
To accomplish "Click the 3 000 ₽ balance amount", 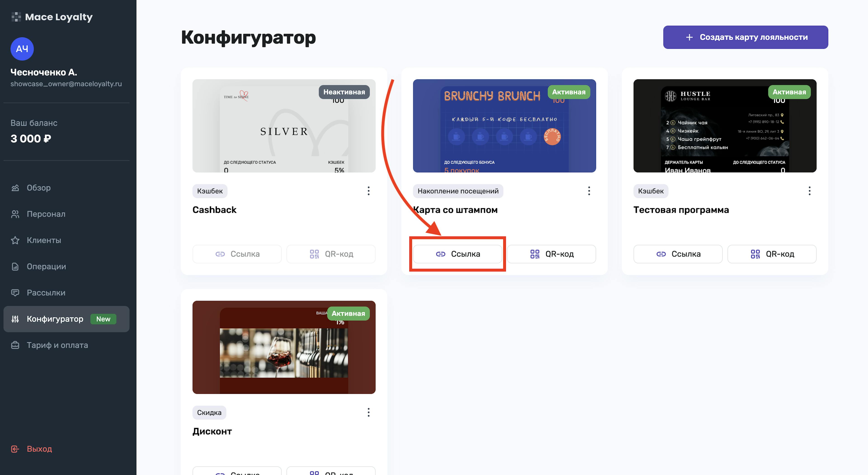I will pyautogui.click(x=31, y=138).
